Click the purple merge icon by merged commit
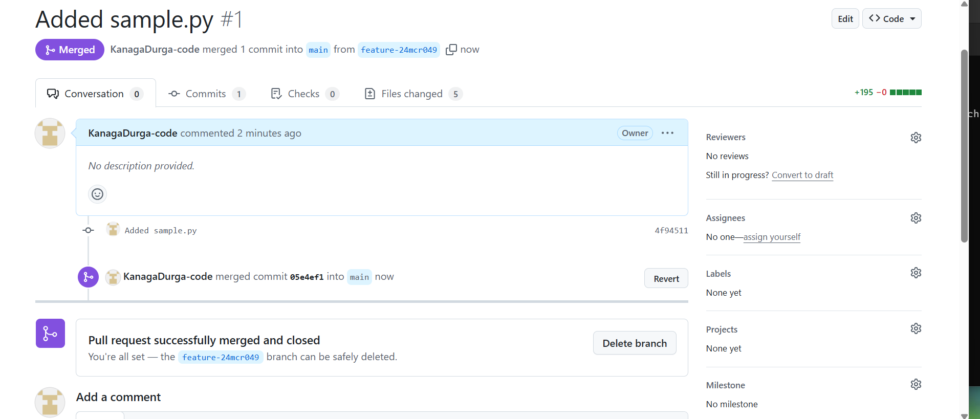 click(88, 277)
